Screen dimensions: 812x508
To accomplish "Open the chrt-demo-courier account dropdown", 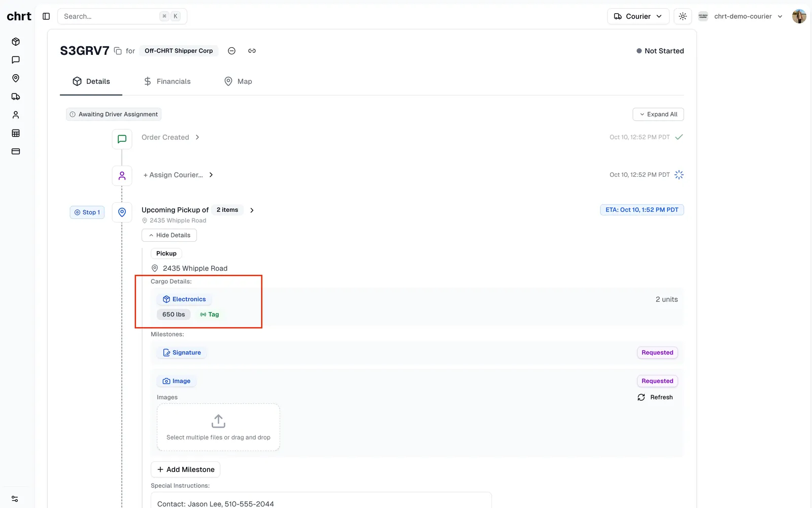I will (x=740, y=16).
